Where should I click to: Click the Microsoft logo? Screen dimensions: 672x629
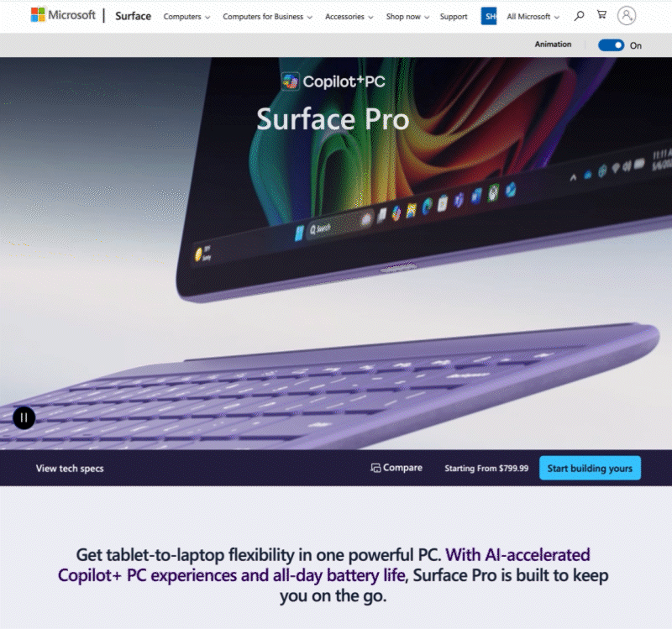[63, 15]
